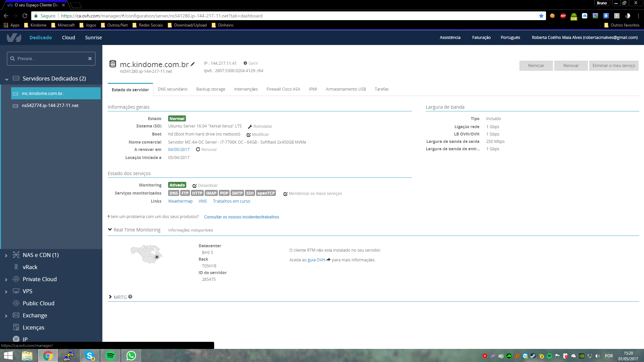Open the Assistencia menu
The height and width of the screenshot is (362, 644).
point(450,38)
